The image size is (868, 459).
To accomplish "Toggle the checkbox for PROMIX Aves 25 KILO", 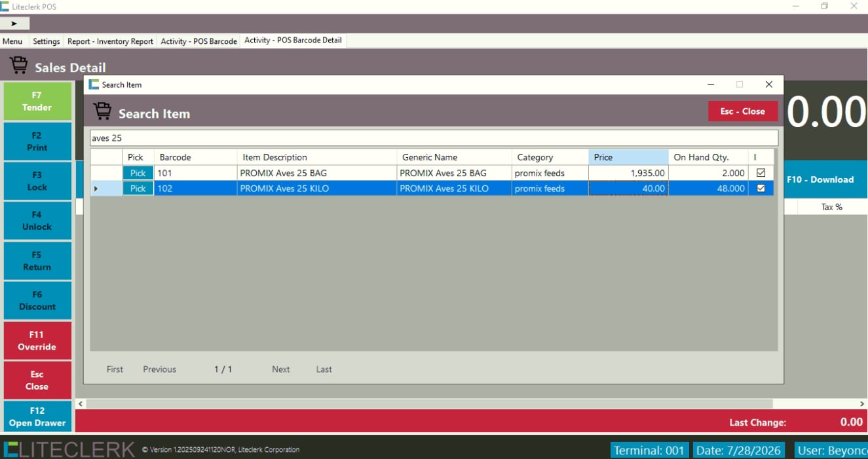I will point(761,189).
